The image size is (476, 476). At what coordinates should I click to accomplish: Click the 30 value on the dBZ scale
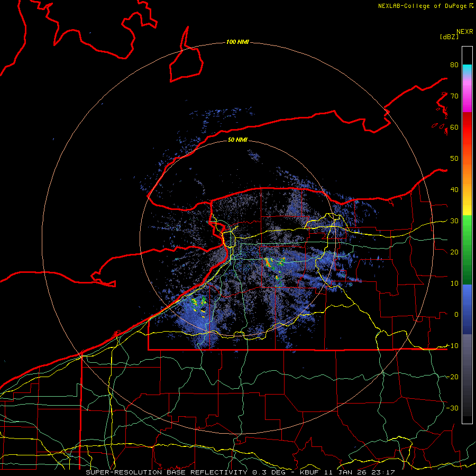(454, 221)
